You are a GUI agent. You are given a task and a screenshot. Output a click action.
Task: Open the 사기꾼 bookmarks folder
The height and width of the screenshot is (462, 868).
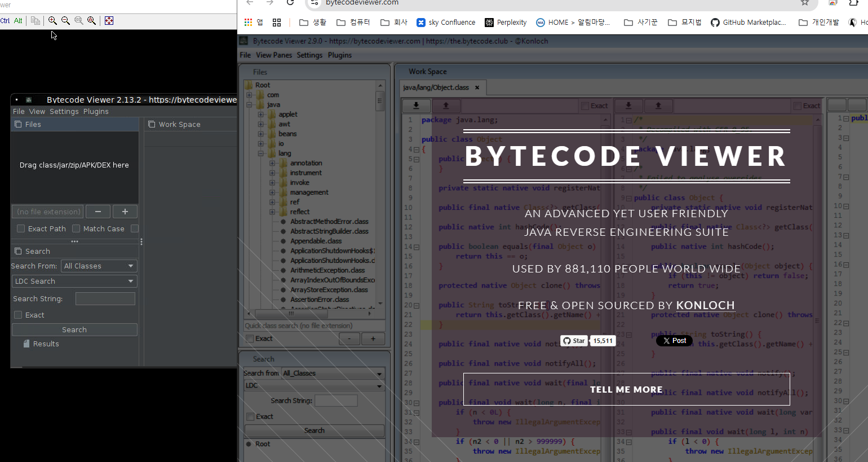tap(641, 23)
